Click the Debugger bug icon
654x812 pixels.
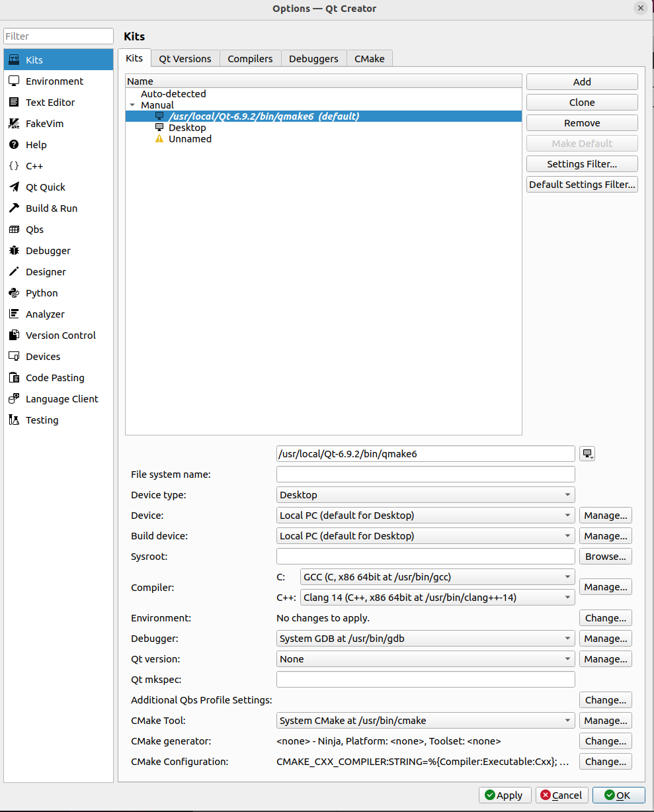(14, 251)
